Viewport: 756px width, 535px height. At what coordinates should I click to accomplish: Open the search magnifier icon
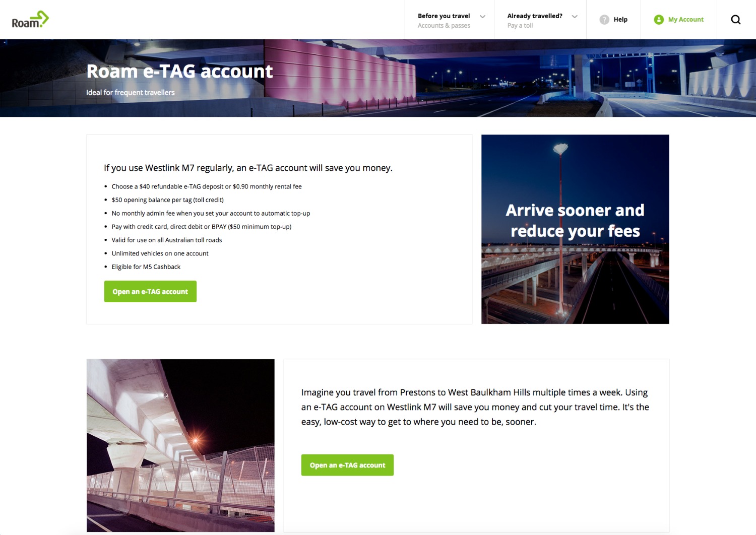coord(736,20)
